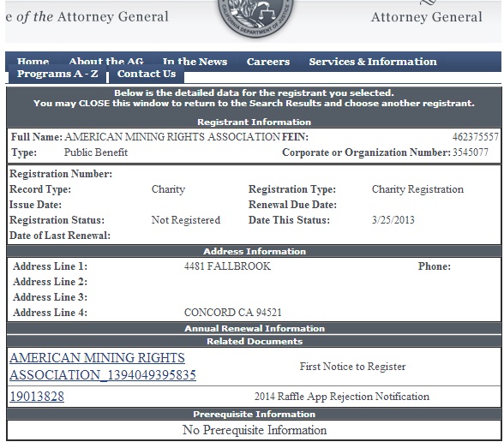Click the Registration Number label
Screen dimensions: 504x442
coord(61,174)
